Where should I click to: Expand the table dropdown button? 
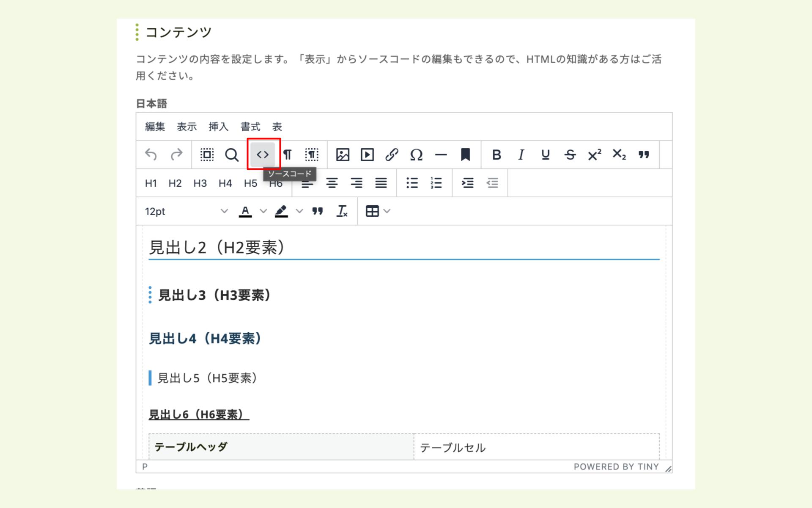click(378, 211)
